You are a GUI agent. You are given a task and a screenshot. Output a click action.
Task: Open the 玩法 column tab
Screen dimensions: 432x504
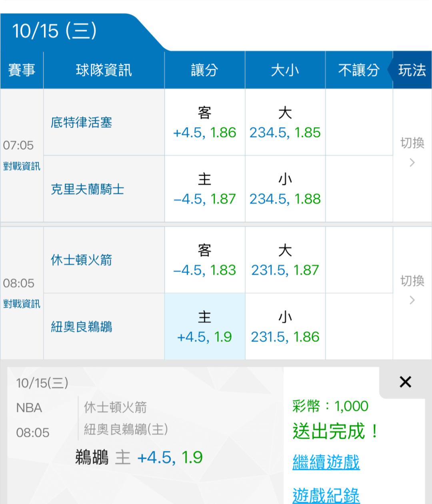coord(412,70)
